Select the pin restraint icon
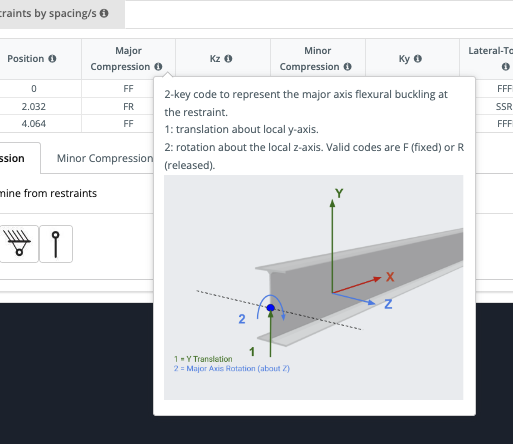513x444 pixels. tap(56, 244)
